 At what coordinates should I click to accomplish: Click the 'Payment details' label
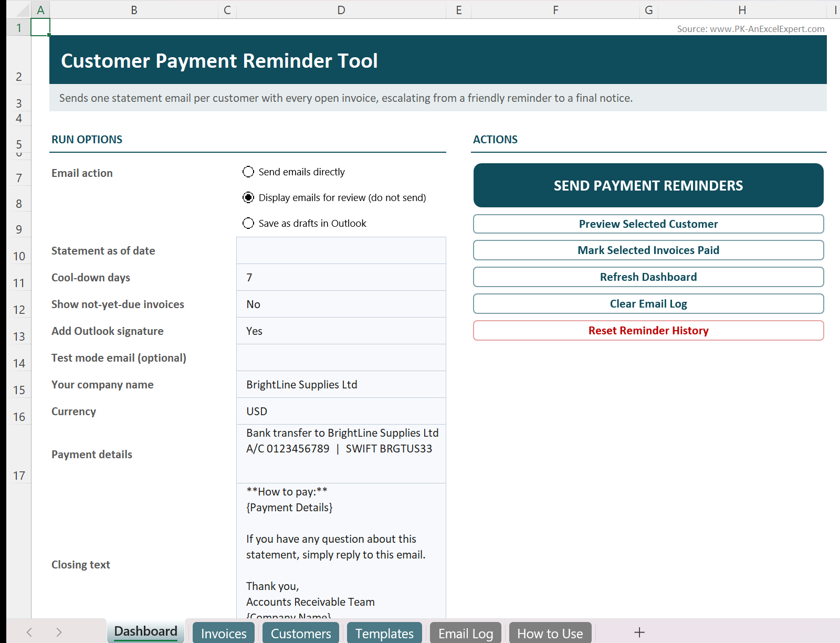click(x=92, y=455)
